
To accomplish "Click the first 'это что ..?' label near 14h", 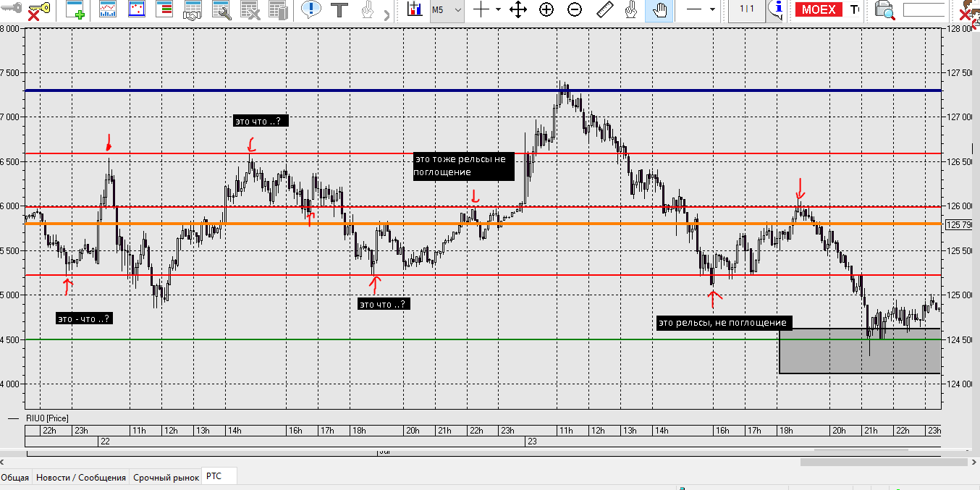I will click(261, 122).
